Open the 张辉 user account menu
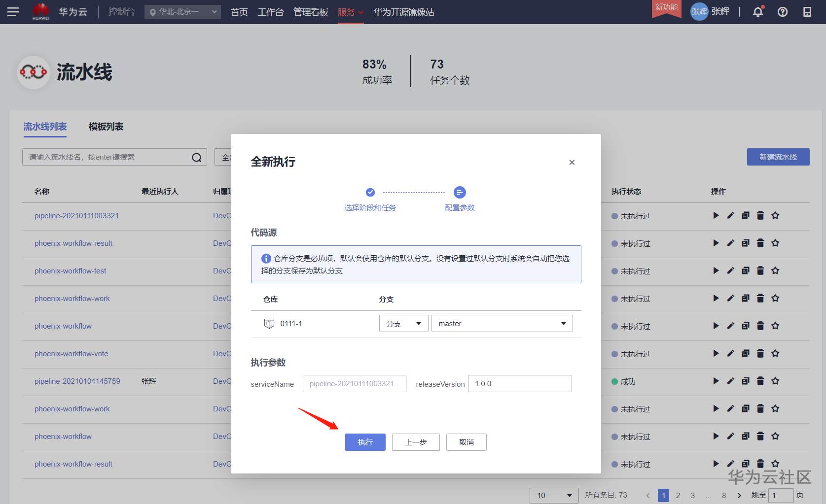The image size is (826, 504). click(710, 12)
